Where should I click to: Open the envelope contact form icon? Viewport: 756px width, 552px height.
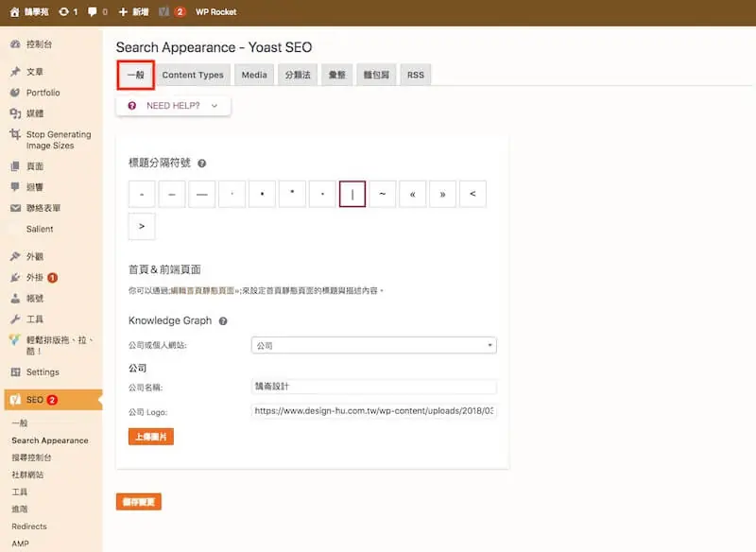[x=15, y=208]
